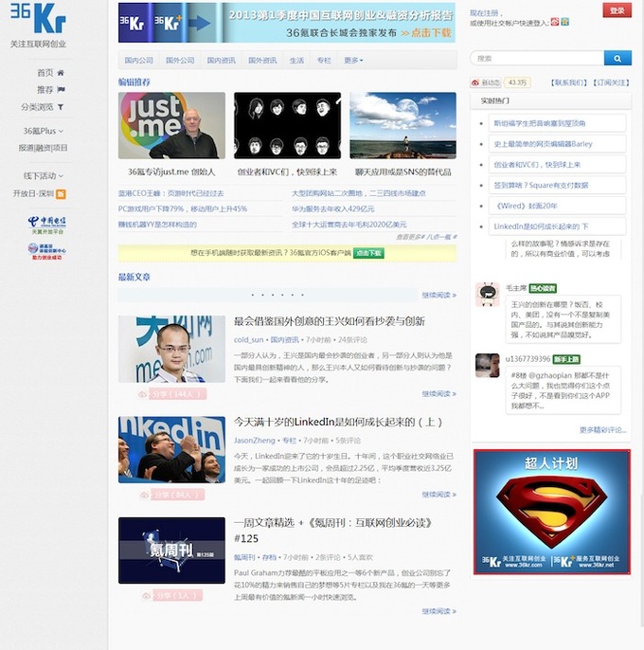Open 今天满十岁的LinkedIn article title
Screen dimensions: 644x650
point(338,422)
